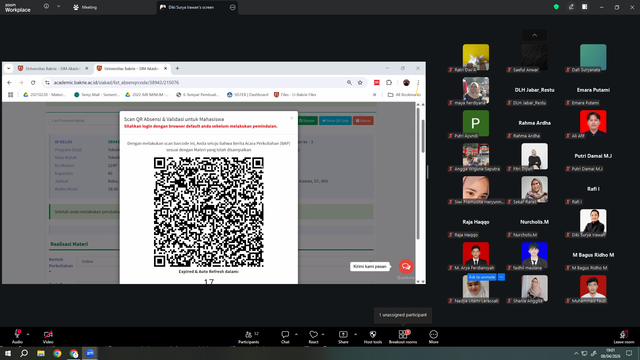
Task: Click the green Simpan button
Action: [x=307, y=120]
